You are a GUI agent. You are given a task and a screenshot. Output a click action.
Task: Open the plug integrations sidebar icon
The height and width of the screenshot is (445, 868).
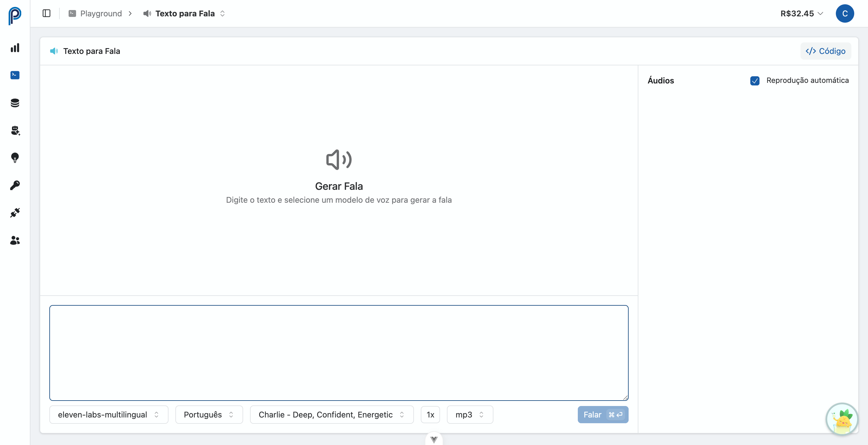tap(15, 213)
